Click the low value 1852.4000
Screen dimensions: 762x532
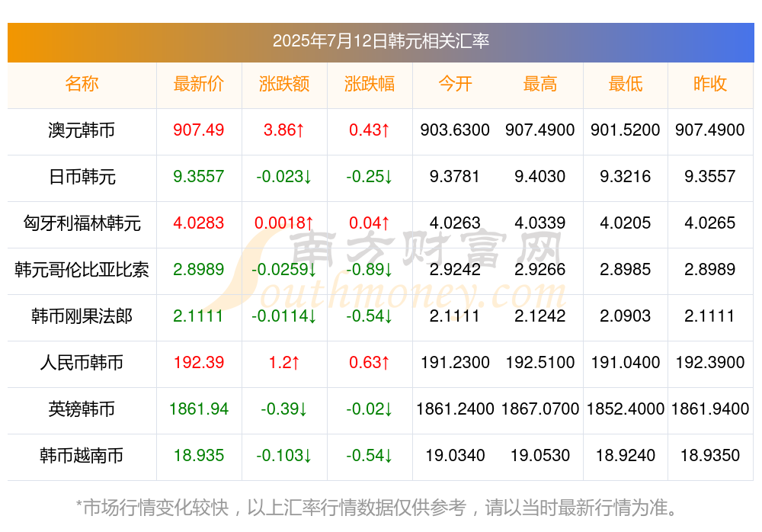626,409
